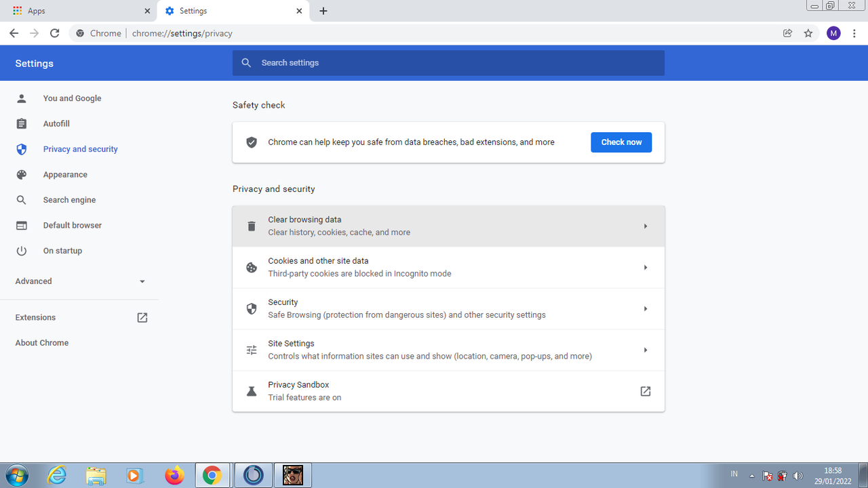The image size is (868, 488).
Task: Open a new tab with the plus button
Action: (323, 11)
